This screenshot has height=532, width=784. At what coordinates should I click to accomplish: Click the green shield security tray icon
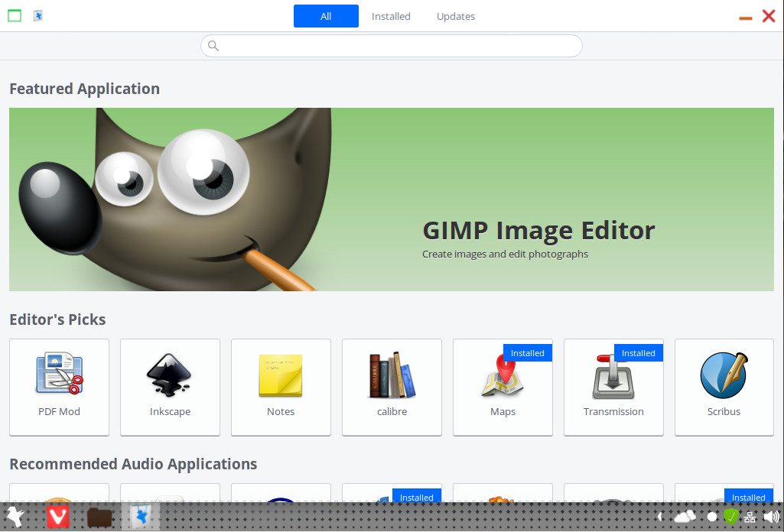click(x=731, y=517)
